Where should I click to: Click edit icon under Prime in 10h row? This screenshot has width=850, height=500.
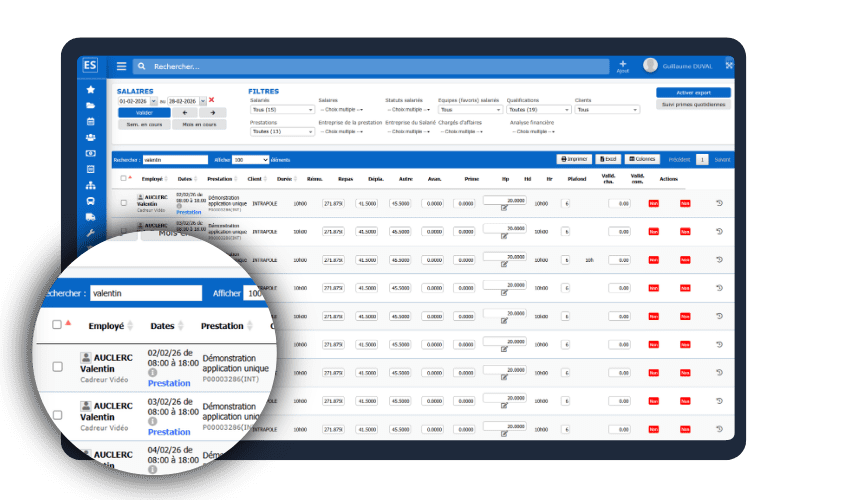(504, 264)
